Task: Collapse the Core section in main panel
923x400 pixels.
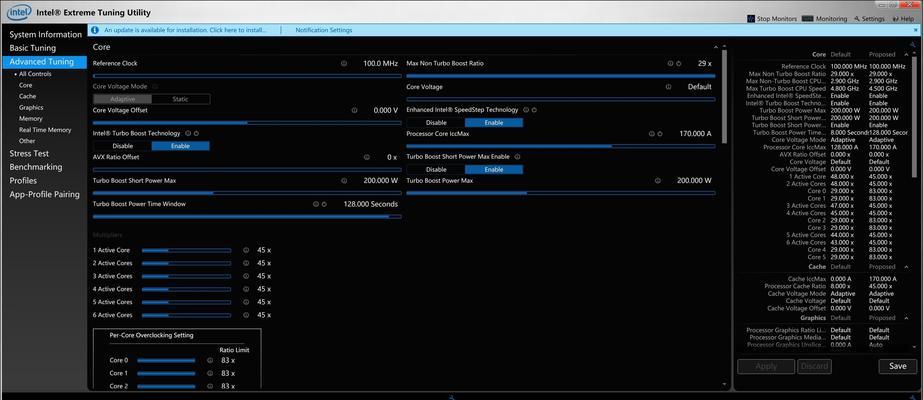Action: click(715, 47)
